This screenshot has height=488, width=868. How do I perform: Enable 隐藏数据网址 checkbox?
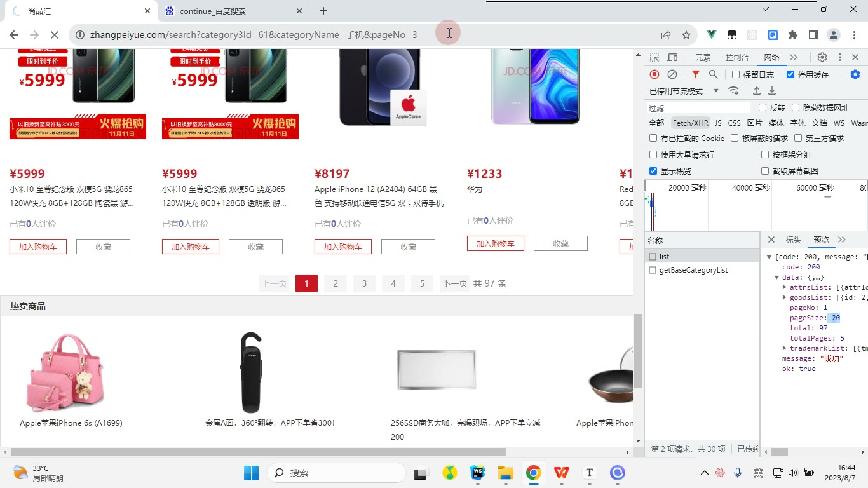coord(796,107)
